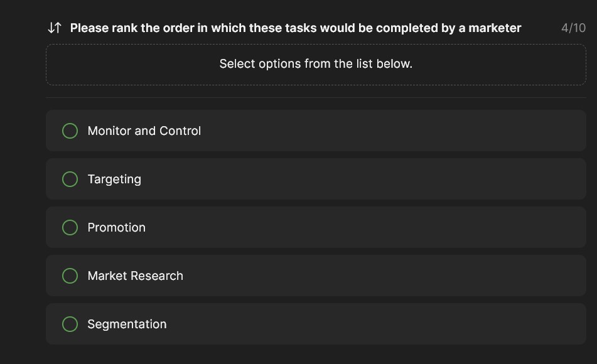Click empty right side of Market Research card
This screenshot has height=364, width=597.
click(x=439, y=276)
